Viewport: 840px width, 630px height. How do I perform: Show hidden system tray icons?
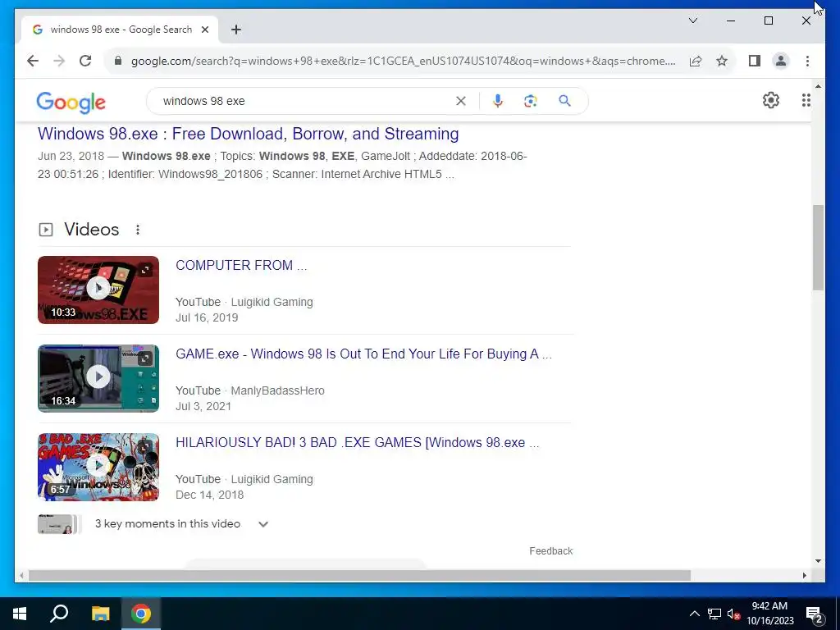tap(694, 614)
